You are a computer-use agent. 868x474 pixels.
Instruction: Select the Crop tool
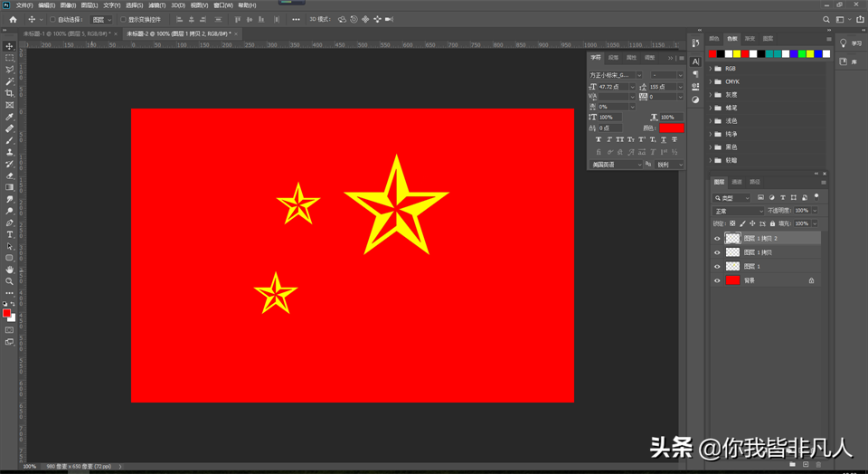[9, 93]
